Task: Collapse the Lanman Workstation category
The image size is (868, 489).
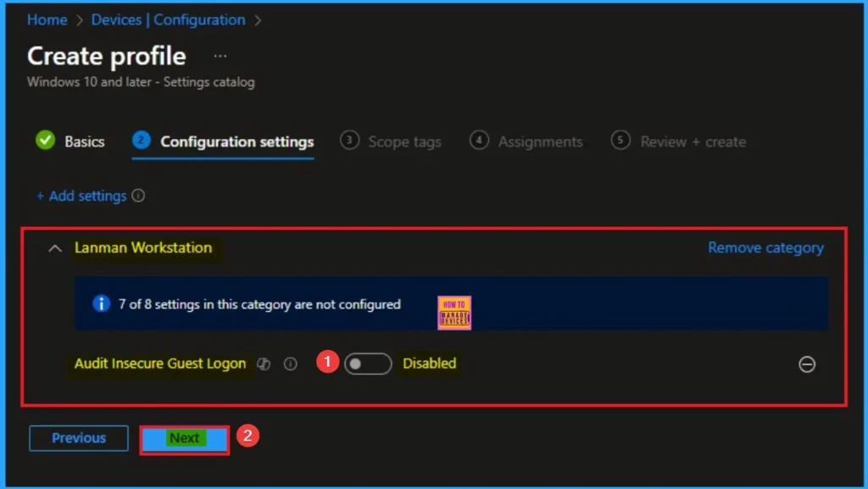Action: click(55, 248)
